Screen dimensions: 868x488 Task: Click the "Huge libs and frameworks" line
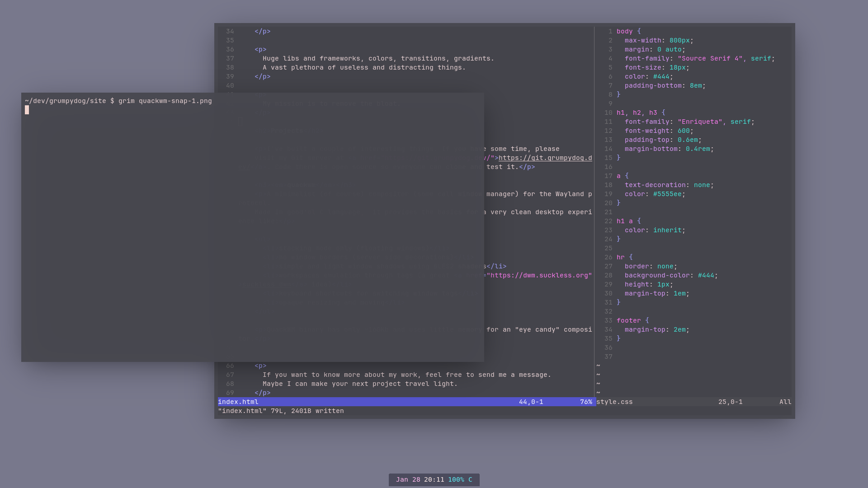[378, 58]
